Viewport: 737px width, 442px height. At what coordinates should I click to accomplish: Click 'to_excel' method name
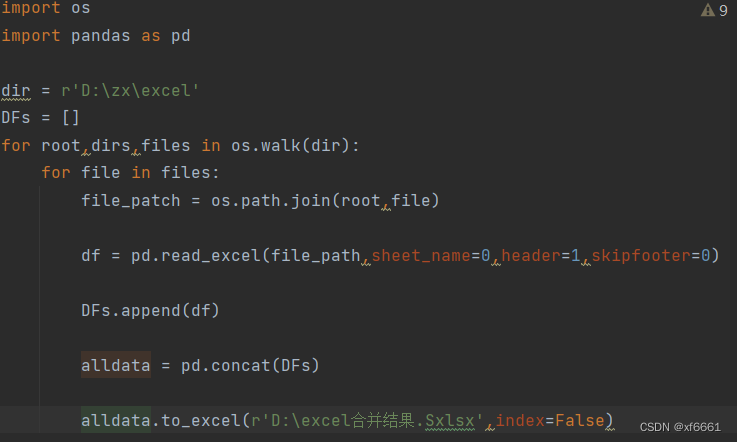[201, 420]
